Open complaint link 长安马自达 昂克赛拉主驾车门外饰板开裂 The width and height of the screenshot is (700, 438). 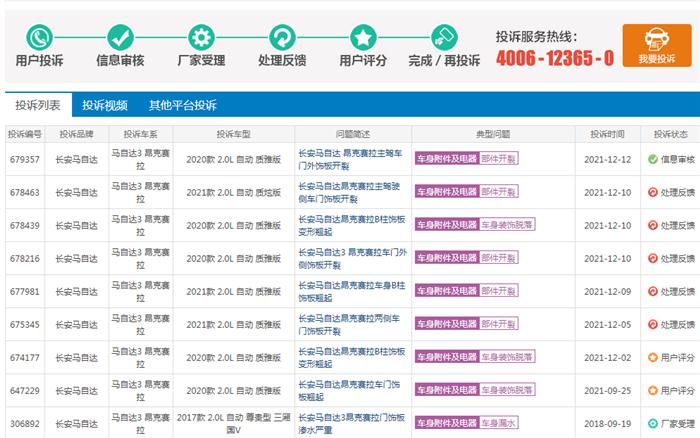[350, 159]
